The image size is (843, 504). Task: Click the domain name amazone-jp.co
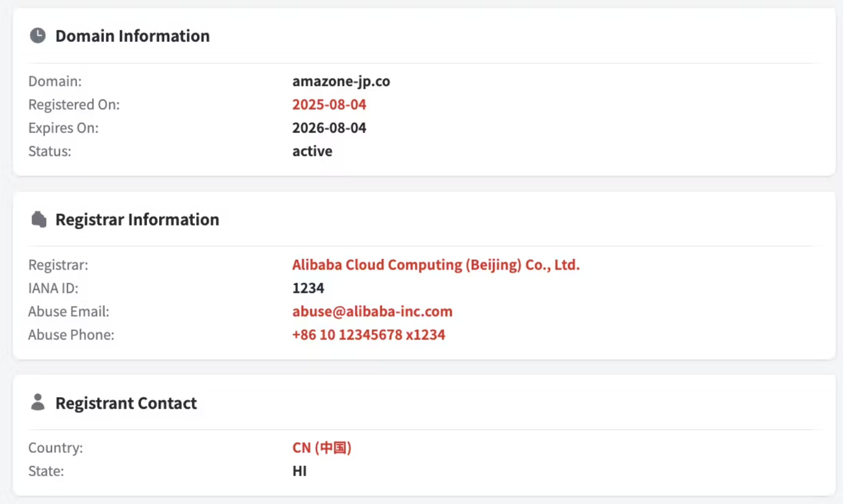point(341,81)
